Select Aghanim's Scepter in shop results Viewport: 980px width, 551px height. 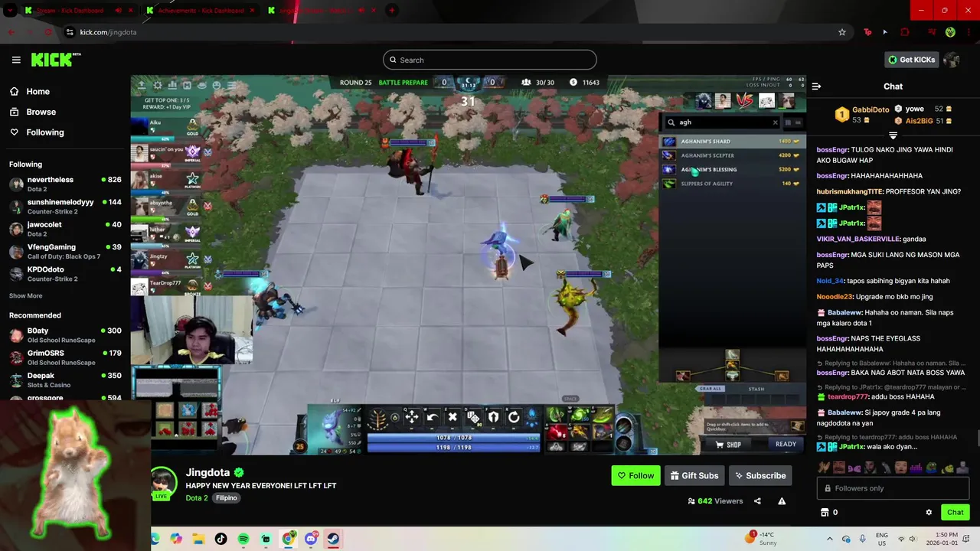732,155
